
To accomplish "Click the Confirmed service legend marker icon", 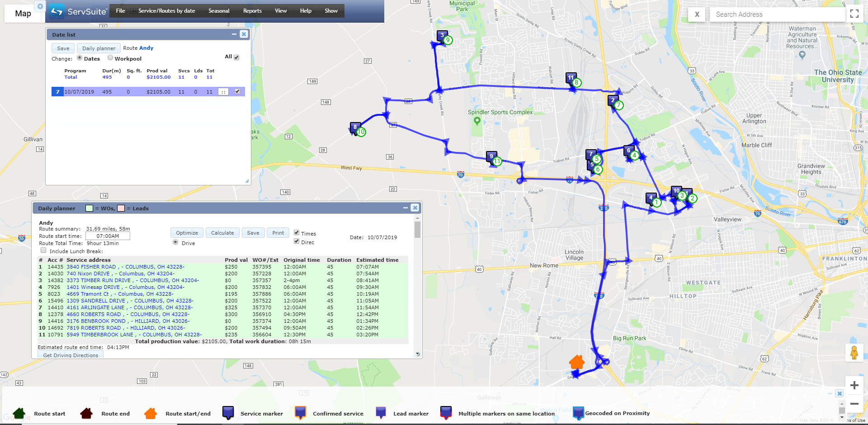I will point(301,412).
